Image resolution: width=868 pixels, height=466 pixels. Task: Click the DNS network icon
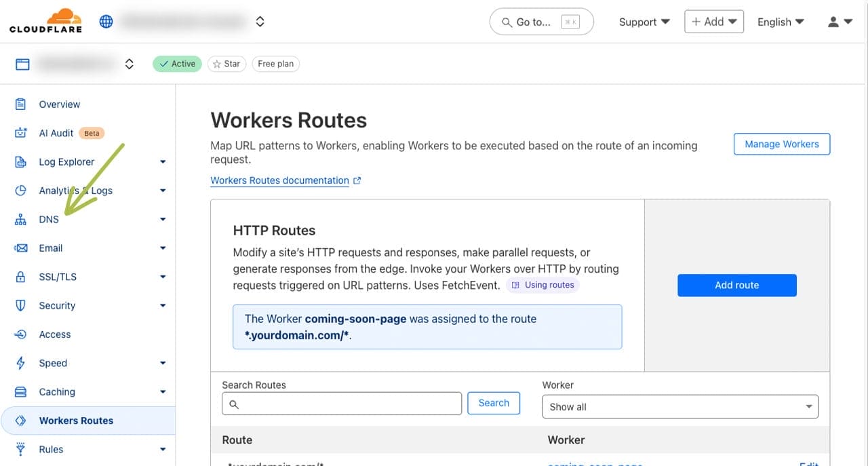click(20, 220)
